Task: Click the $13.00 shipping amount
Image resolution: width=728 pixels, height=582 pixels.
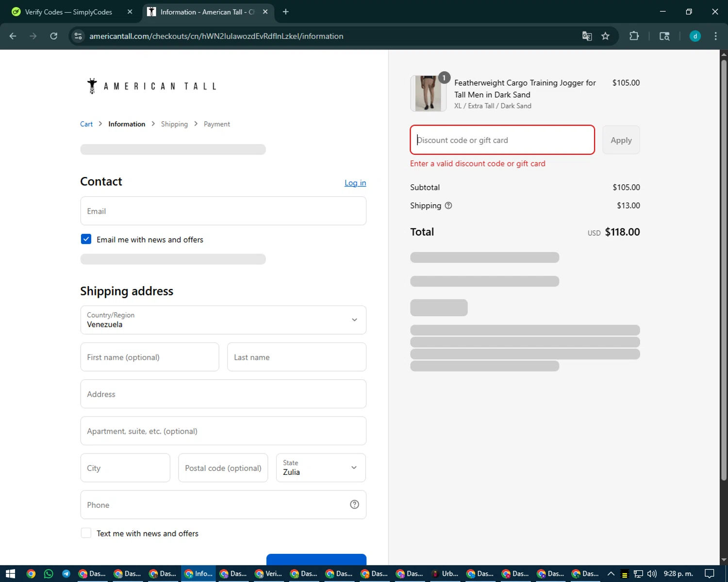Action: tap(629, 205)
